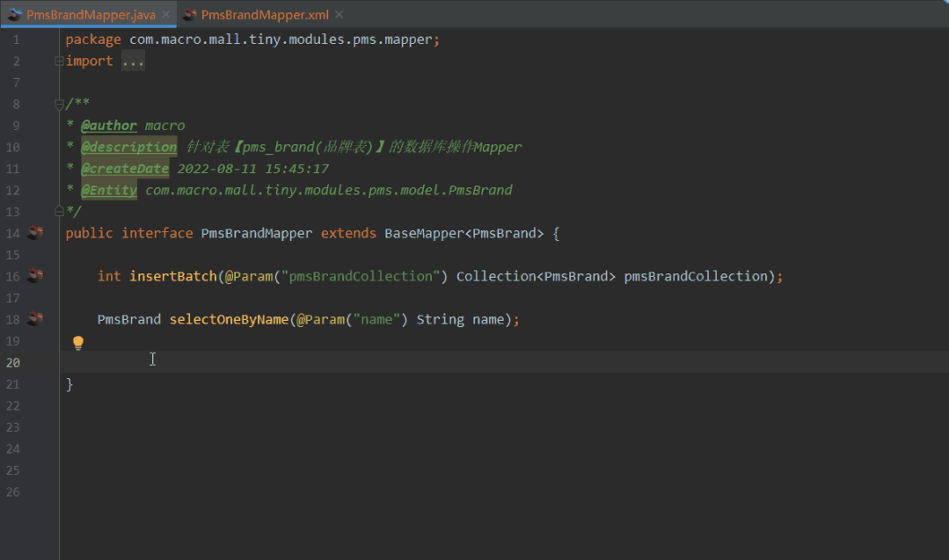Viewport: 949px width, 560px height.
Task: Place the caret at the closing brace on line 21
Action: coord(69,384)
